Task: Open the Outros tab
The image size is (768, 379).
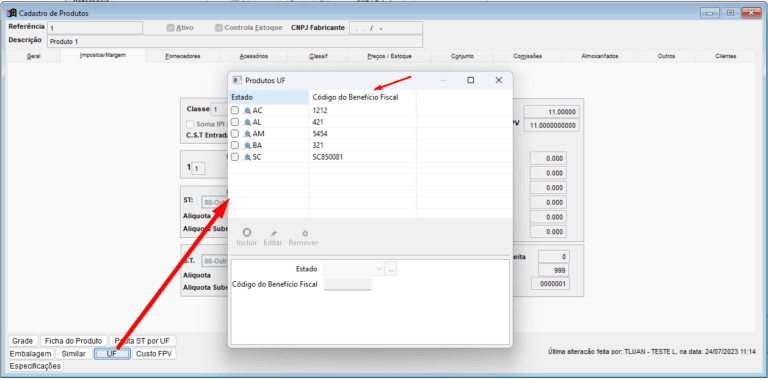Action: pyautogui.click(x=666, y=56)
